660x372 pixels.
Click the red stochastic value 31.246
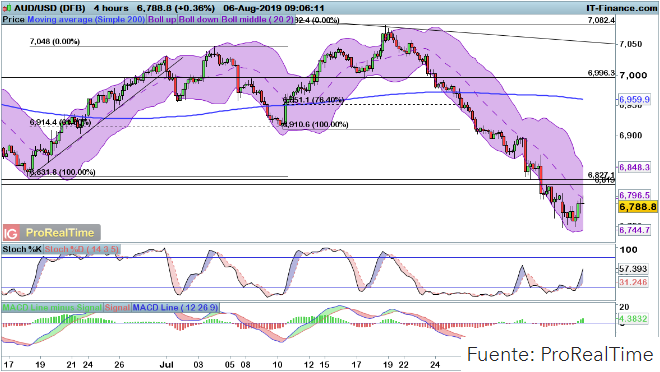pos(633,282)
